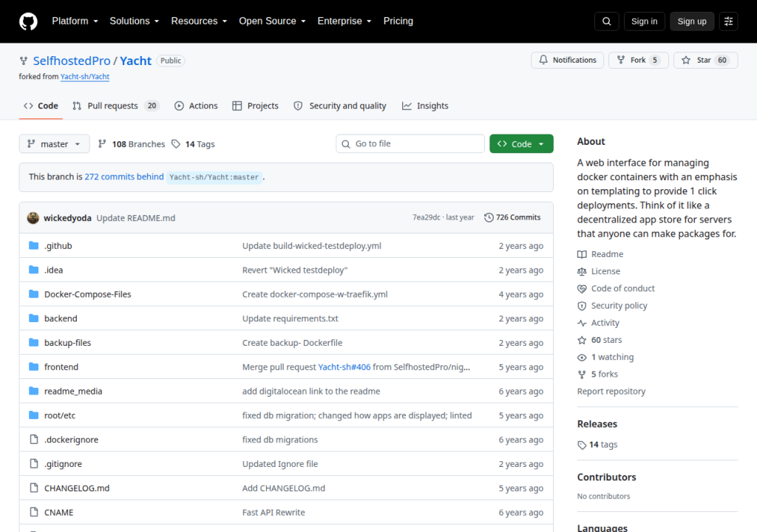This screenshot has width=757, height=532.
Task: Click the eye icon beside 1 watching
Action: [x=582, y=357]
